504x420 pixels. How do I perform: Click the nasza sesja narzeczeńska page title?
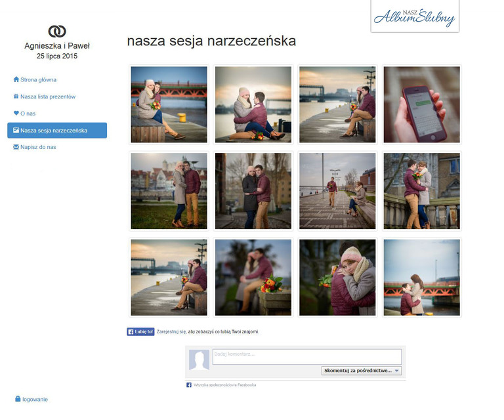[x=211, y=41]
